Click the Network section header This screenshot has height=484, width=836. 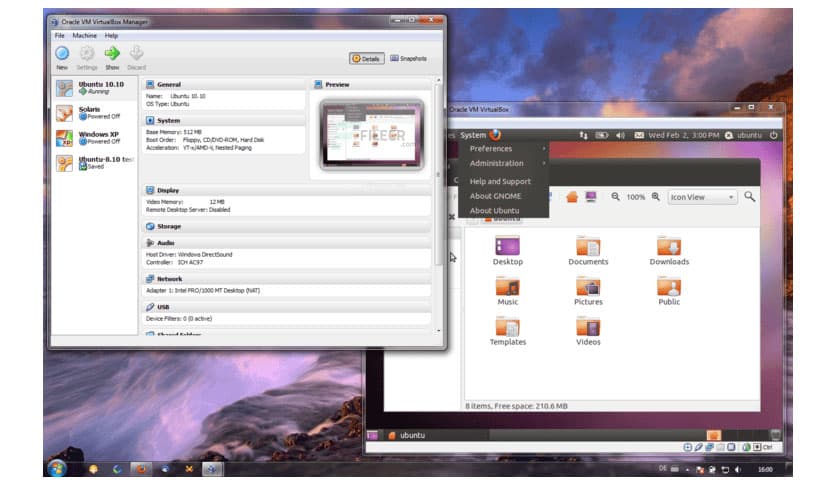[x=287, y=279]
